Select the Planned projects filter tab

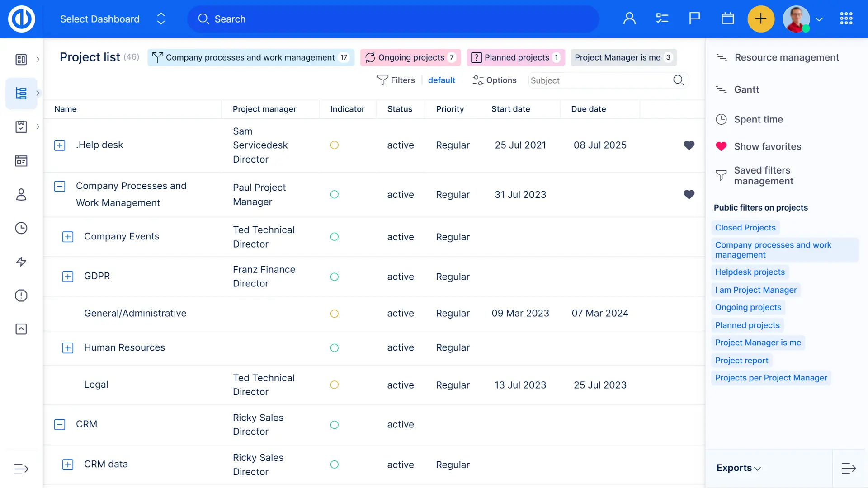[515, 57]
